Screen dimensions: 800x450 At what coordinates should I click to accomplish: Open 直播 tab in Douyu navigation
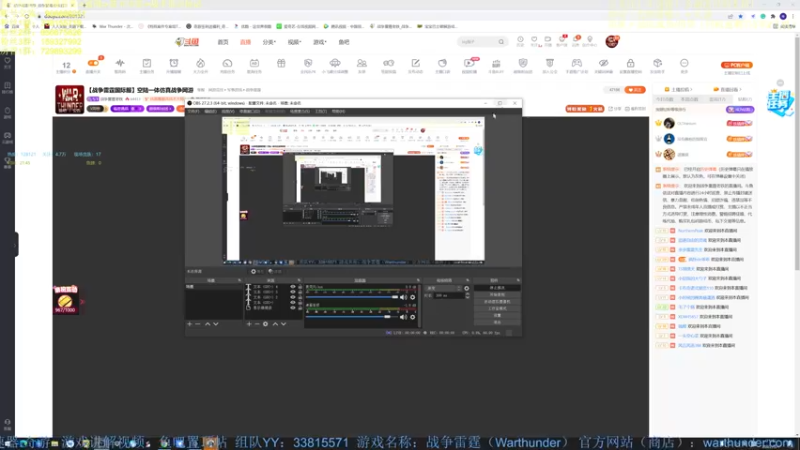[x=245, y=42]
